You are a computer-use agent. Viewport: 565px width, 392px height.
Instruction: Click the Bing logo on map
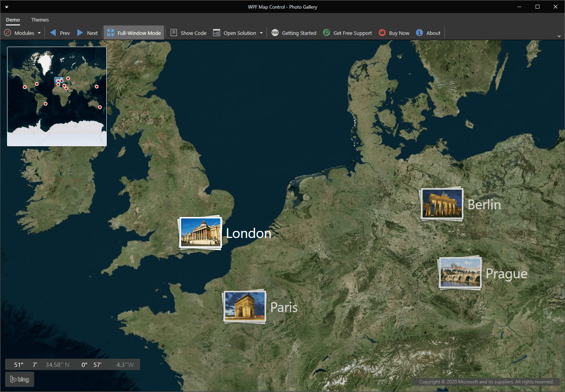point(20,379)
